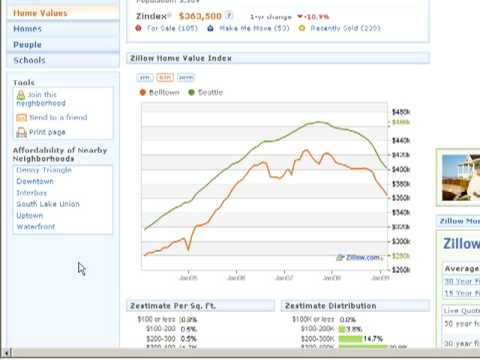Open the Denny Triangle neighborhood link

44,170
